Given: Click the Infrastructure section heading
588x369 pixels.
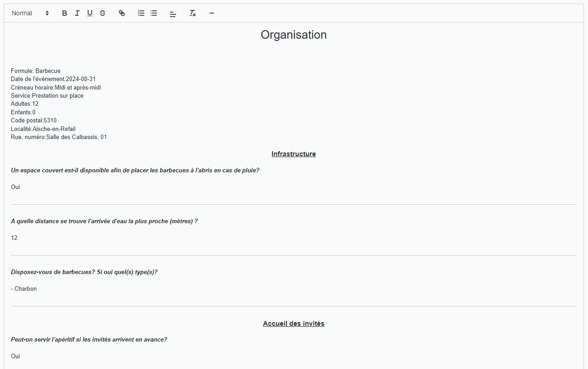Looking at the screenshot, I should click(x=294, y=154).
